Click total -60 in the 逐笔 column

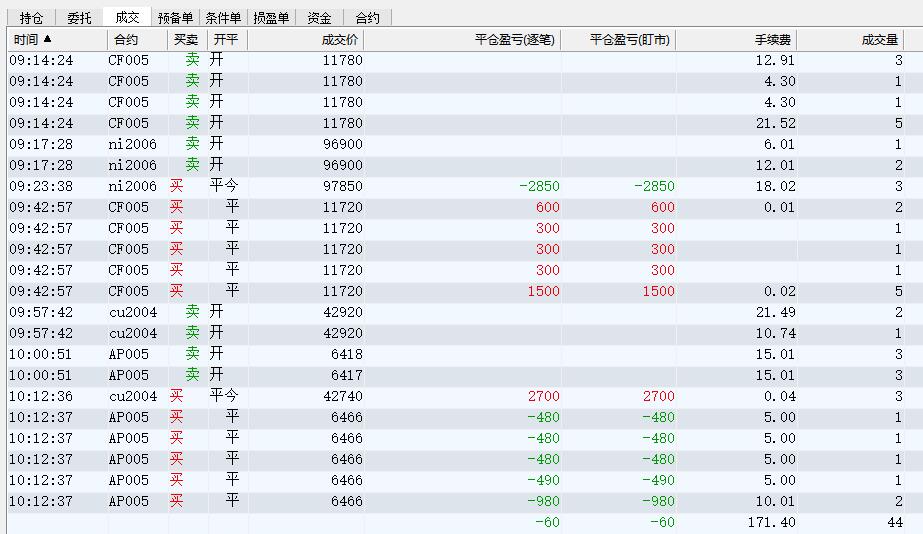[547, 522]
